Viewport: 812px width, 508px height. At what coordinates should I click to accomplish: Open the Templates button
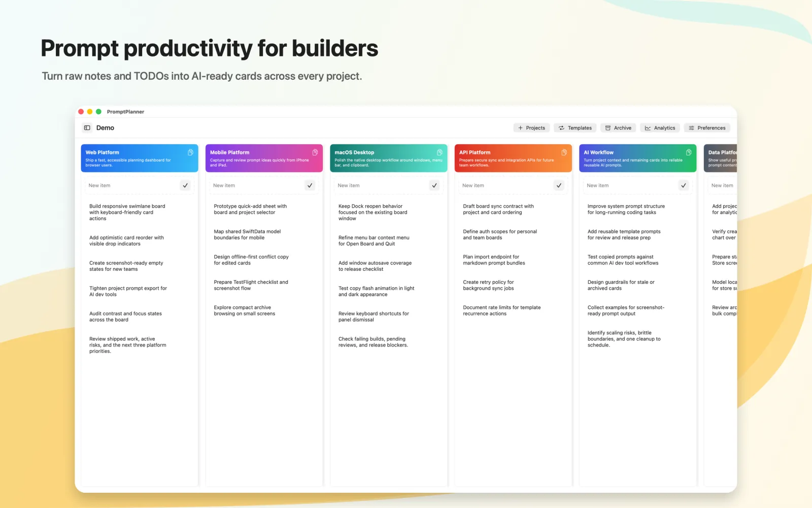(x=575, y=128)
